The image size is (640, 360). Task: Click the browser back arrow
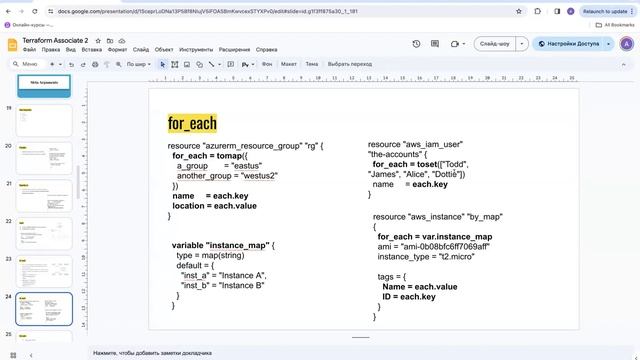point(9,11)
